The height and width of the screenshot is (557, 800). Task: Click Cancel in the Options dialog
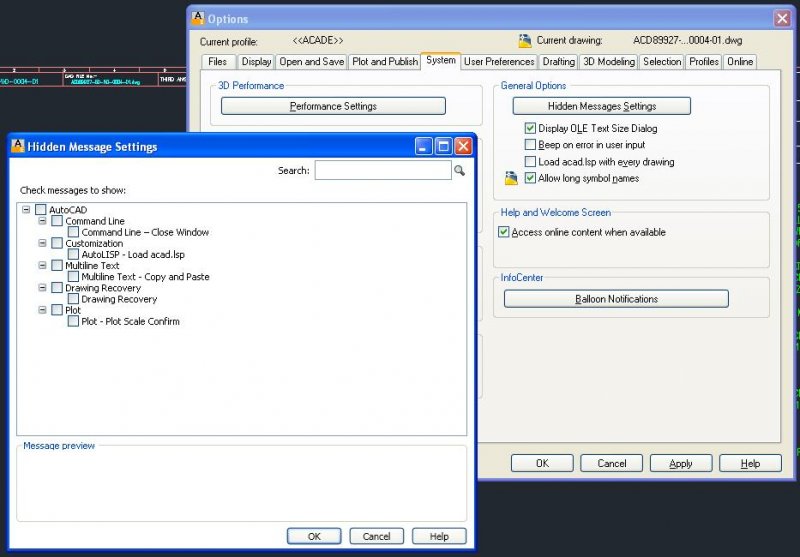612,463
